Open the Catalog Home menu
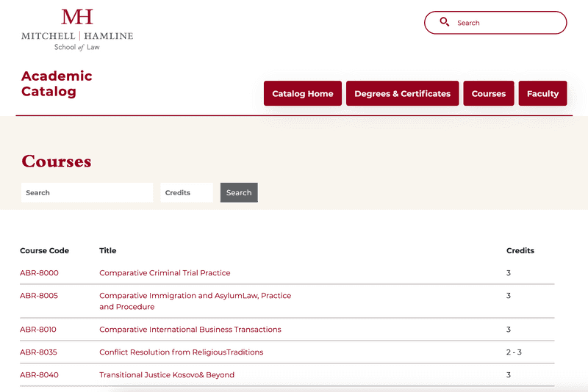Screen dimensions: 588x392 303,94
